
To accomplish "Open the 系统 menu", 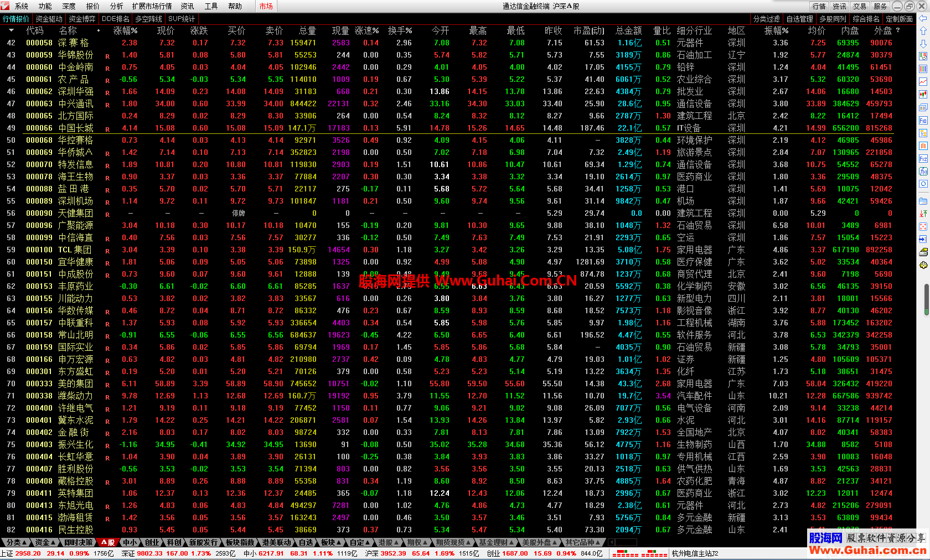I will [x=22, y=6].
